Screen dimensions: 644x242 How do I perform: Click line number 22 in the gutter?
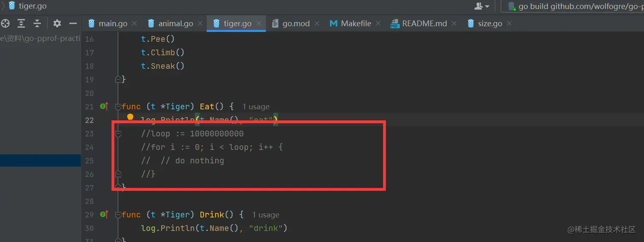click(x=89, y=120)
